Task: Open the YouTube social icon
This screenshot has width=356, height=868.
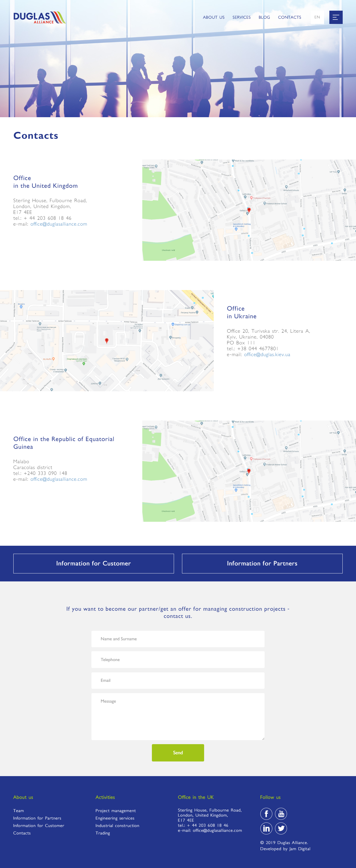Action: 281,814
